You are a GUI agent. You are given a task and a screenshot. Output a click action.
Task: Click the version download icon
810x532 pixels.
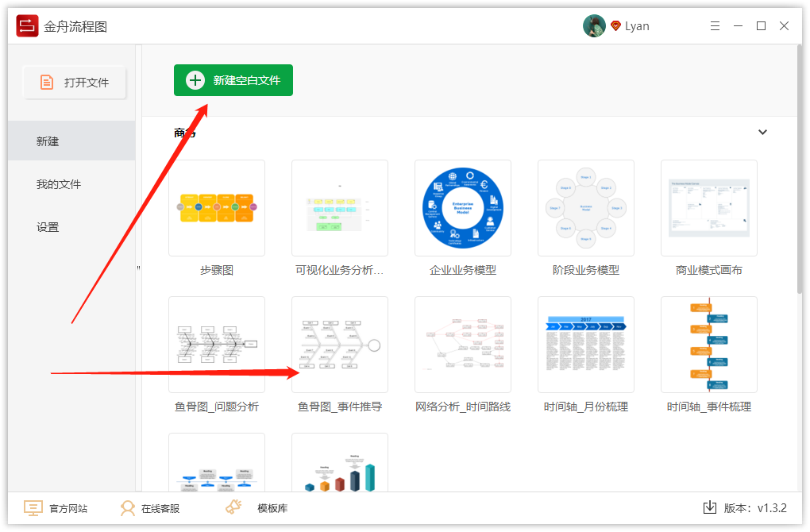710,507
